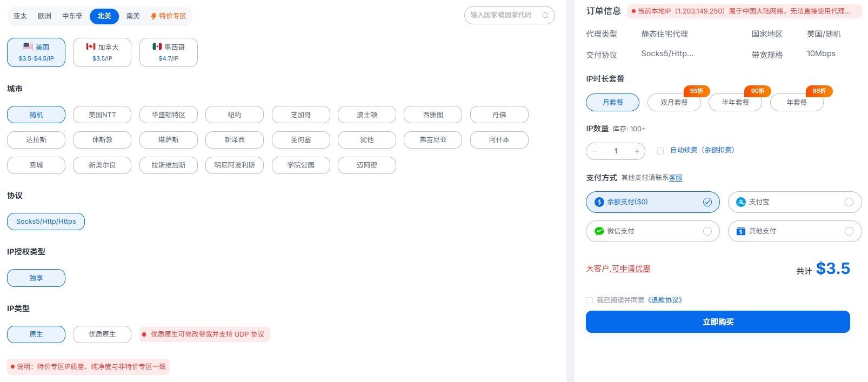This screenshot has width=868, height=382.
Task: Click the plus stepper for IP数量
Action: coord(637,151)
